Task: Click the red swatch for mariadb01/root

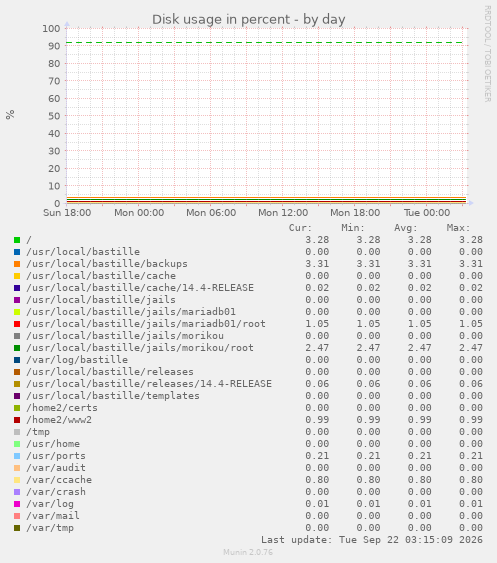Action: click(17, 324)
